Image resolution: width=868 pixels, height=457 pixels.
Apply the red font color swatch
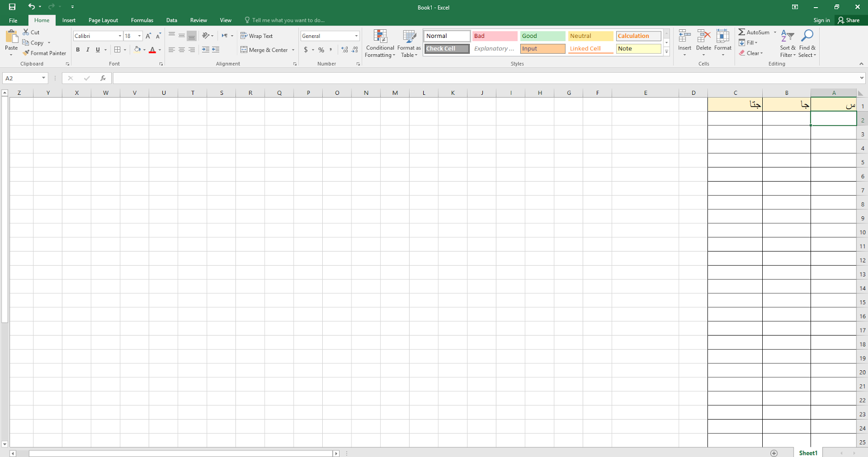point(152,50)
